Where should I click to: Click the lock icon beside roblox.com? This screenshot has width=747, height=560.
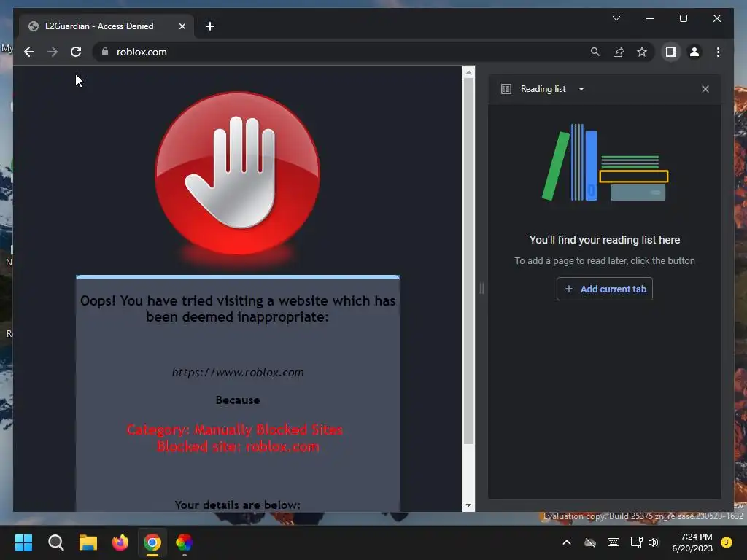click(x=105, y=52)
